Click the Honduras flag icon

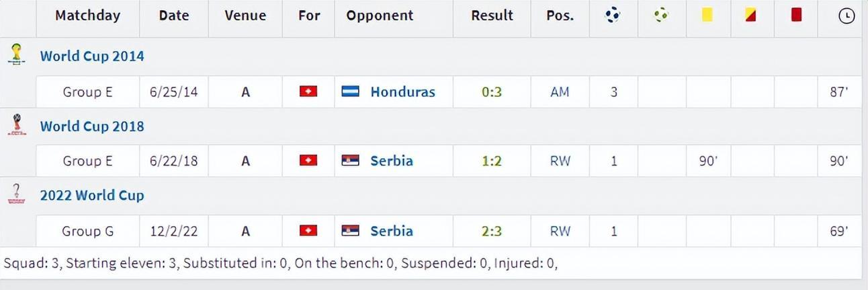(x=351, y=92)
